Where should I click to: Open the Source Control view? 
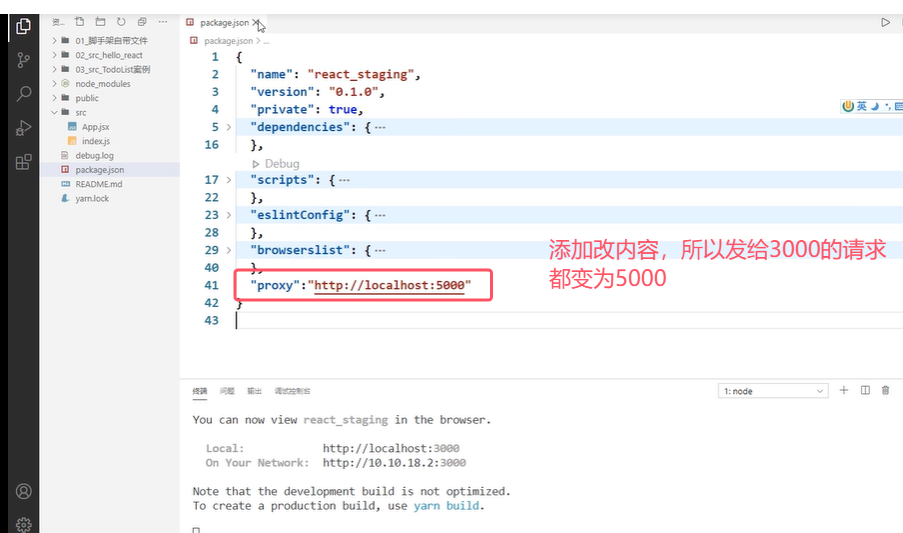[24, 60]
